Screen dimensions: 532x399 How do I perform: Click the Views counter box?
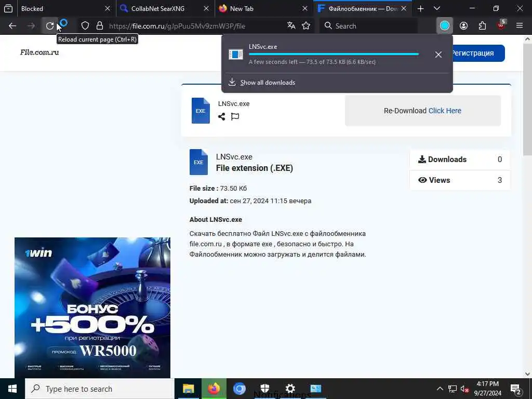[x=460, y=180]
